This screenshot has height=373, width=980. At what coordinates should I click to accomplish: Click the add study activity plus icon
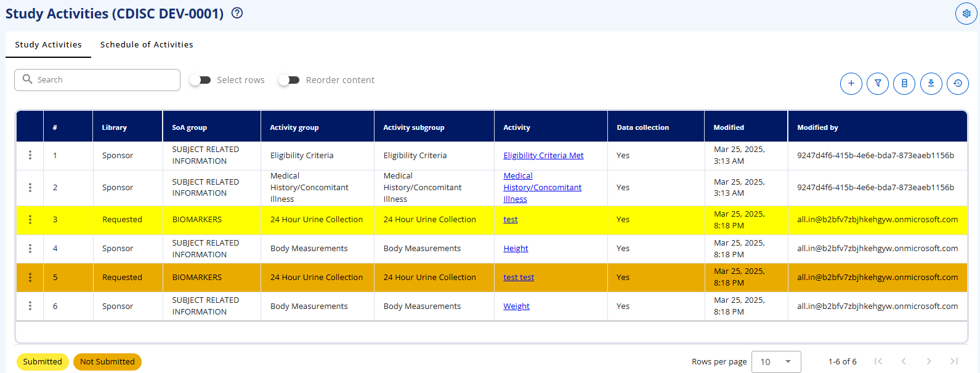point(851,83)
